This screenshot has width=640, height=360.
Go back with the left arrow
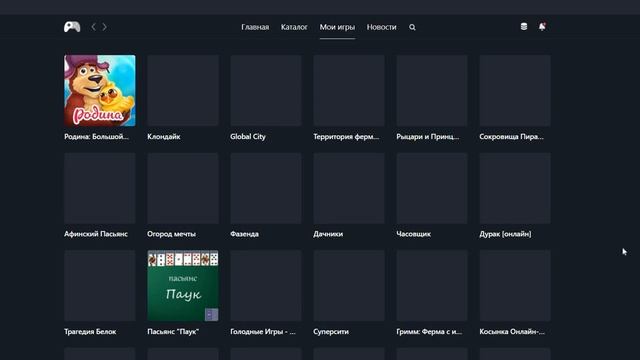pyautogui.click(x=93, y=27)
